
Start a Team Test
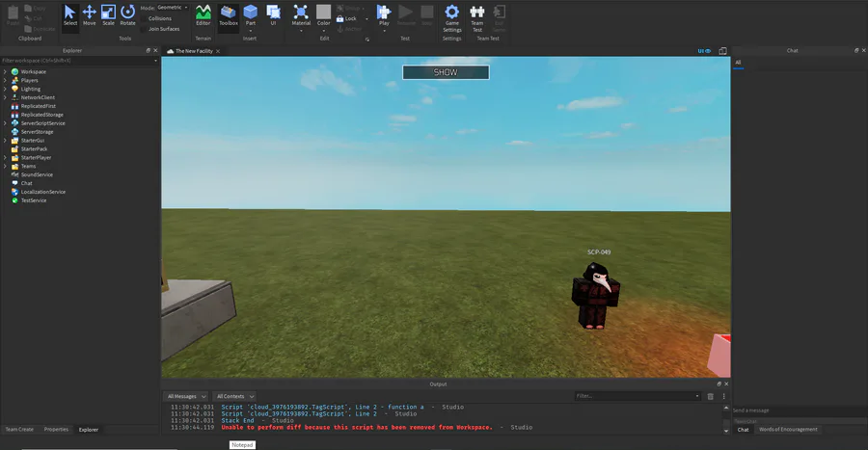click(477, 18)
